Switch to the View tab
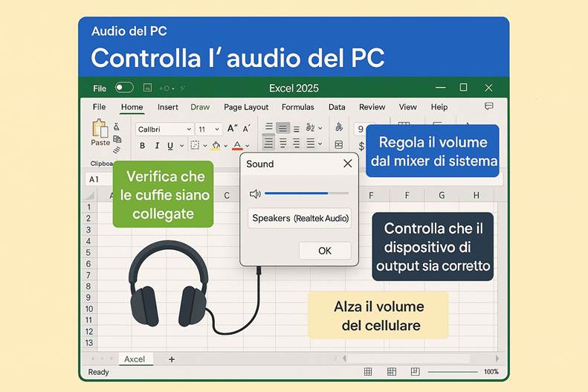Image resolution: width=588 pixels, height=392 pixels. pos(407,107)
